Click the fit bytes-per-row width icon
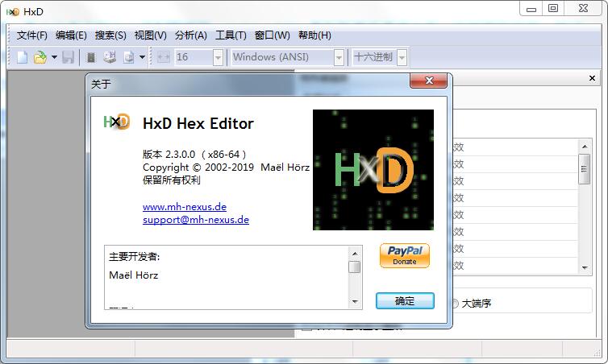The image size is (608, 364). (164, 58)
